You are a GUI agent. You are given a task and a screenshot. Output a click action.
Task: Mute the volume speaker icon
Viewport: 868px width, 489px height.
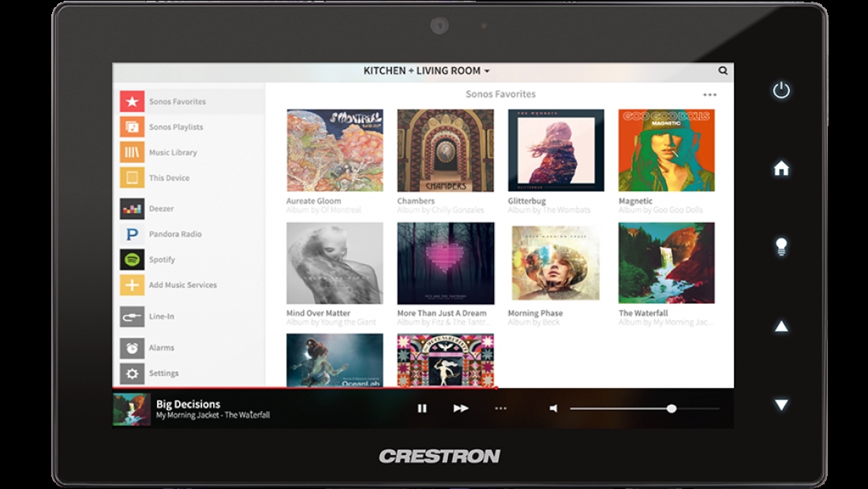coord(554,409)
